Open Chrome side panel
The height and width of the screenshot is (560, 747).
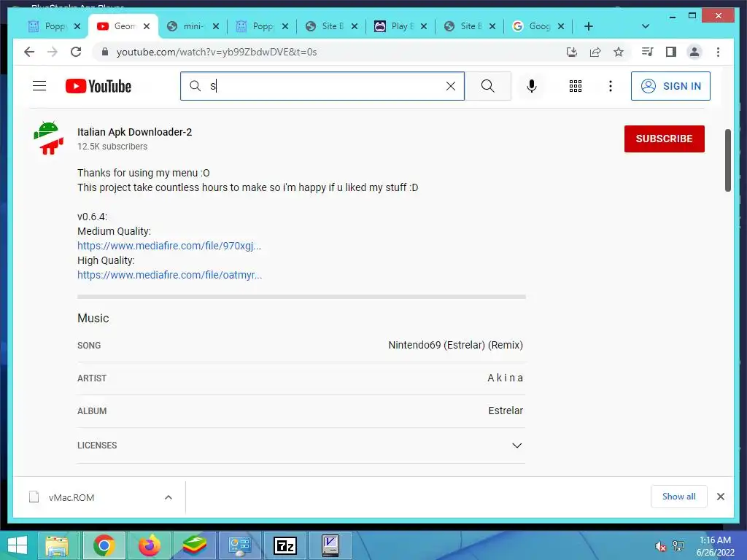tap(671, 52)
